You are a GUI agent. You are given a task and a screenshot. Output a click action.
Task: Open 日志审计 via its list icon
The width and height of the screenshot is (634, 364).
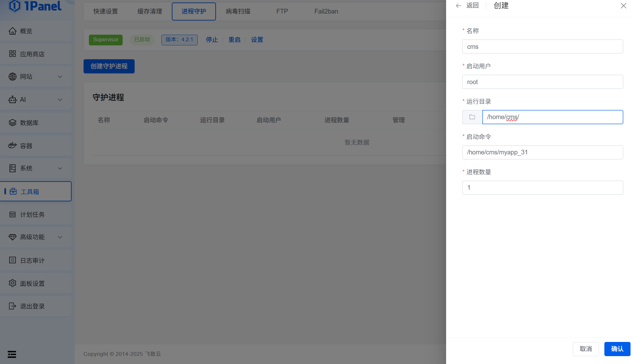(x=12, y=260)
